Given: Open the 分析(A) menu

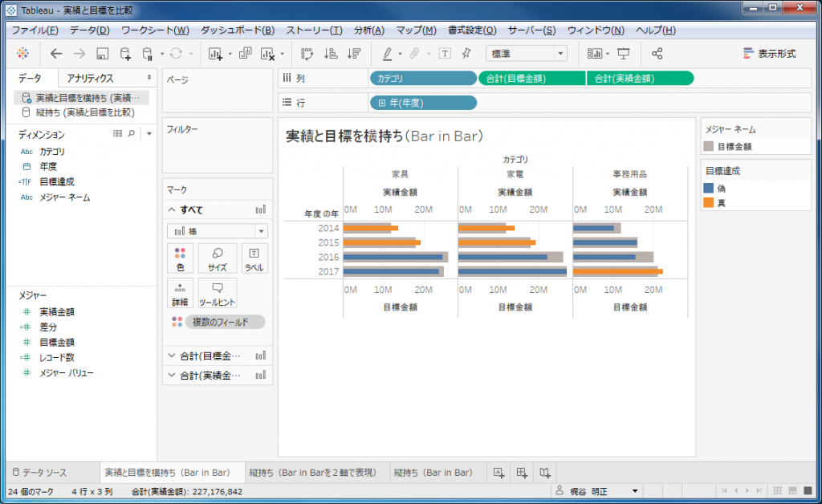Looking at the screenshot, I should 368,30.
